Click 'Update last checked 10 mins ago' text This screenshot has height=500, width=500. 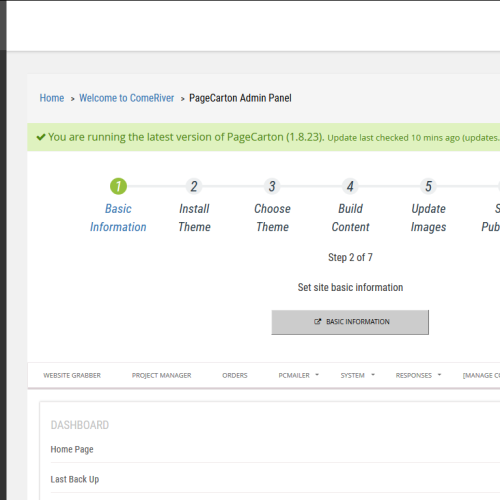coord(394,138)
